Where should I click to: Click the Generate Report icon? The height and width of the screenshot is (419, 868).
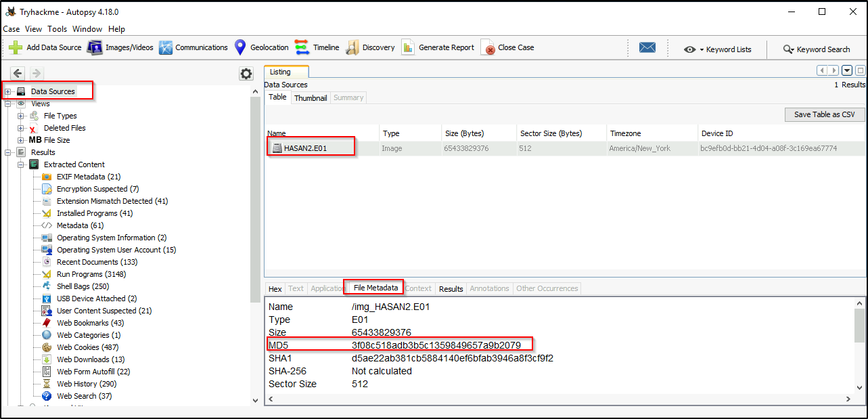[409, 47]
